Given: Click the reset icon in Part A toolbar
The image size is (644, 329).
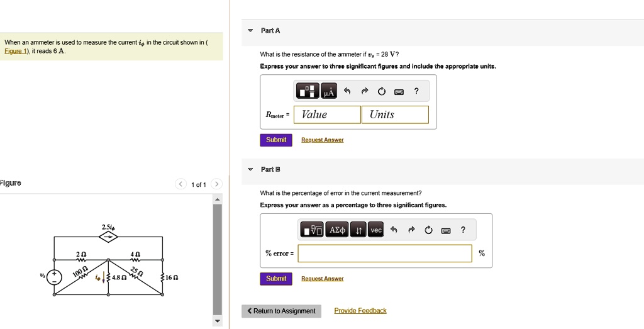Looking at the screenshot, I should (381, 92).
